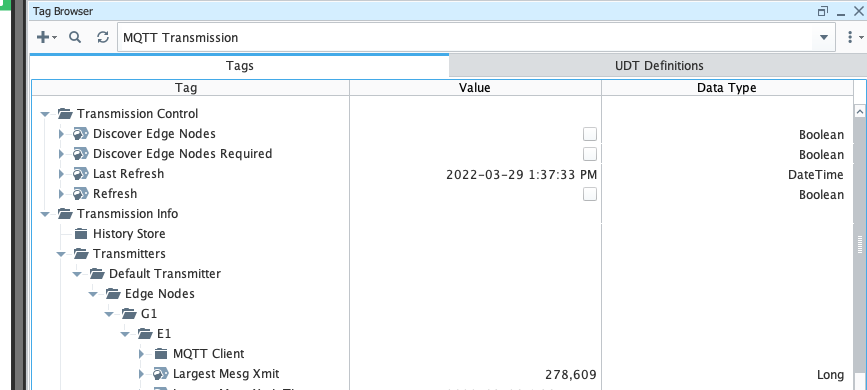Click the Tag column header

point(191,87)
